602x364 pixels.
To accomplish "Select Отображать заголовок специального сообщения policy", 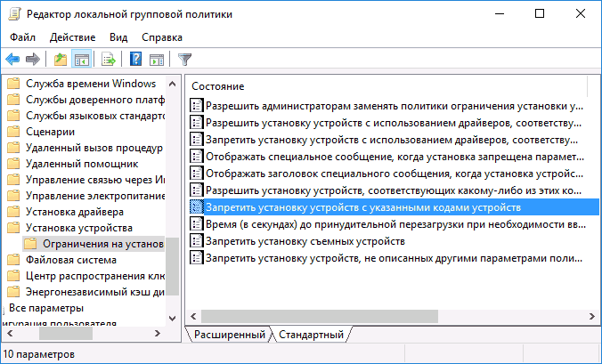I will 395,174.
